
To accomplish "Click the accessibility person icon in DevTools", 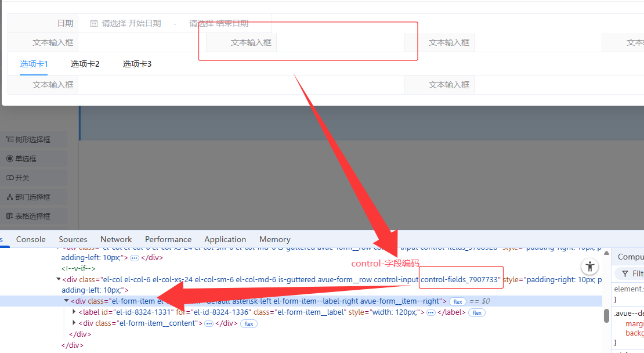I will (x=590, y=266).
